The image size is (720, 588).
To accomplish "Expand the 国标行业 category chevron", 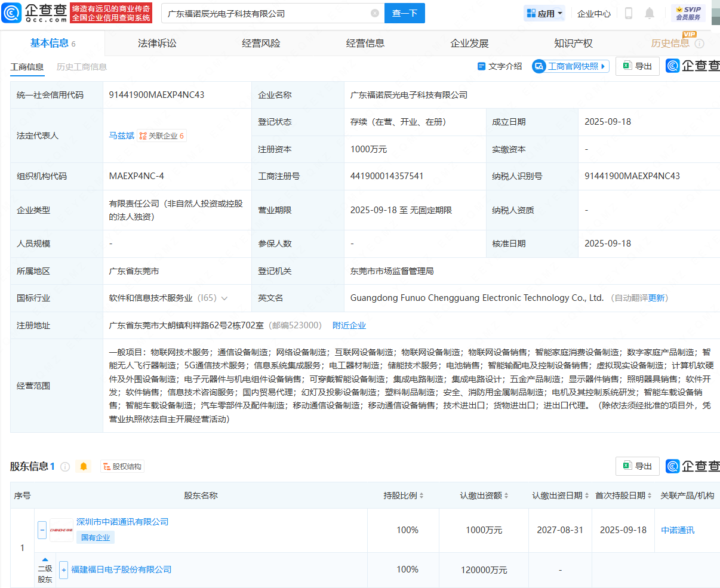I will (x=224, y=298).
